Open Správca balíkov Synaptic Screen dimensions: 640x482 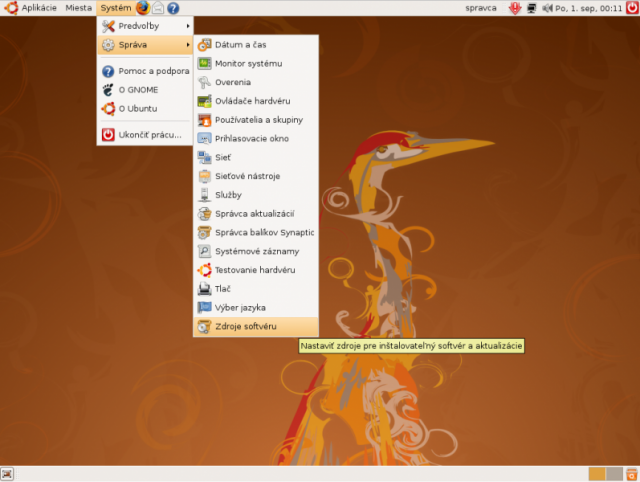(256, 233)
